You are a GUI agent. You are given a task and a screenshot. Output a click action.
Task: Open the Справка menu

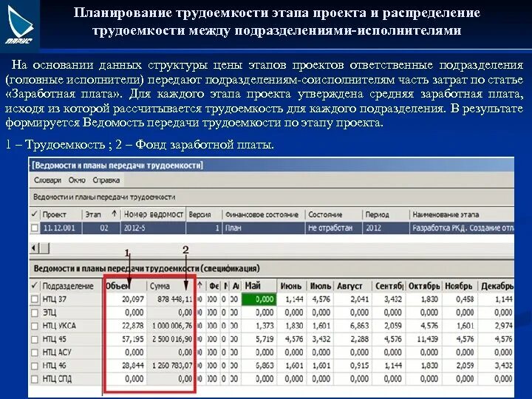[x=106, y=180]
